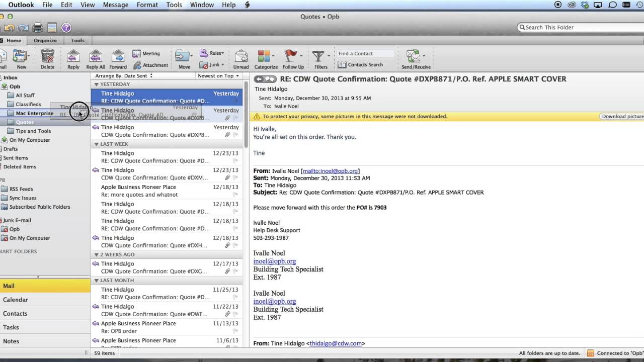Switch to Calendar view in navigation pane
The width and height of the screenshot is (644, 362).
[45, 300]
